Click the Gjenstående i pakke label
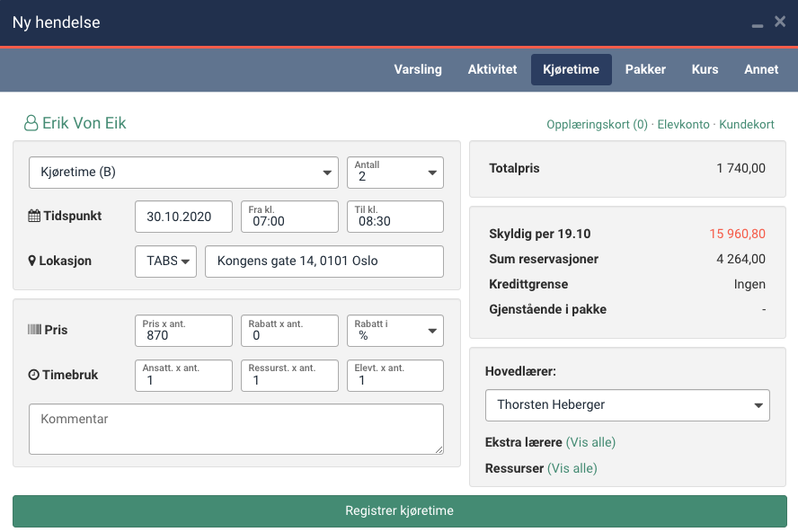 tap(547, 309)
